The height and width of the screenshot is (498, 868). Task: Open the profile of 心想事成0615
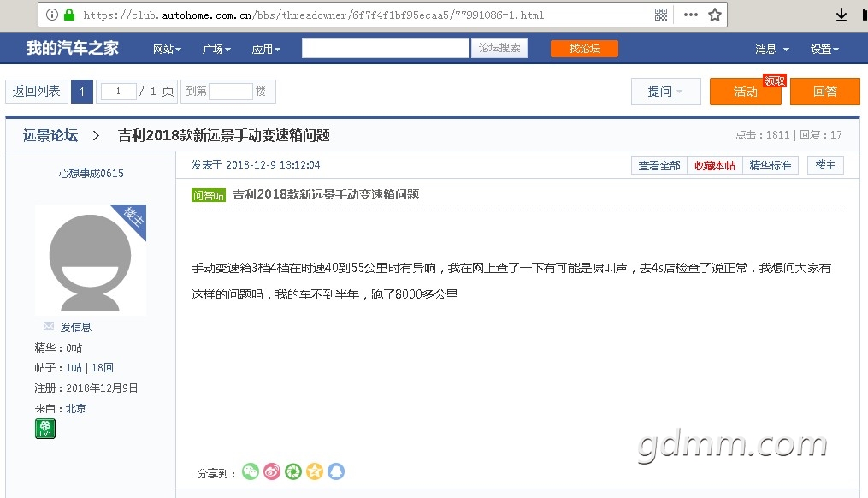click(x=92, y=174)
